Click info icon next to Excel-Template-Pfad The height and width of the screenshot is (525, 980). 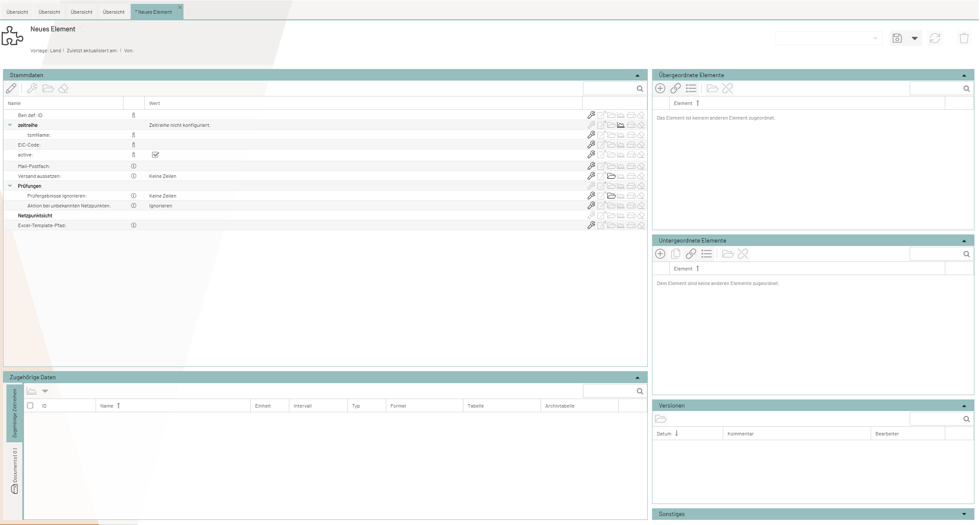click(134, 225)
